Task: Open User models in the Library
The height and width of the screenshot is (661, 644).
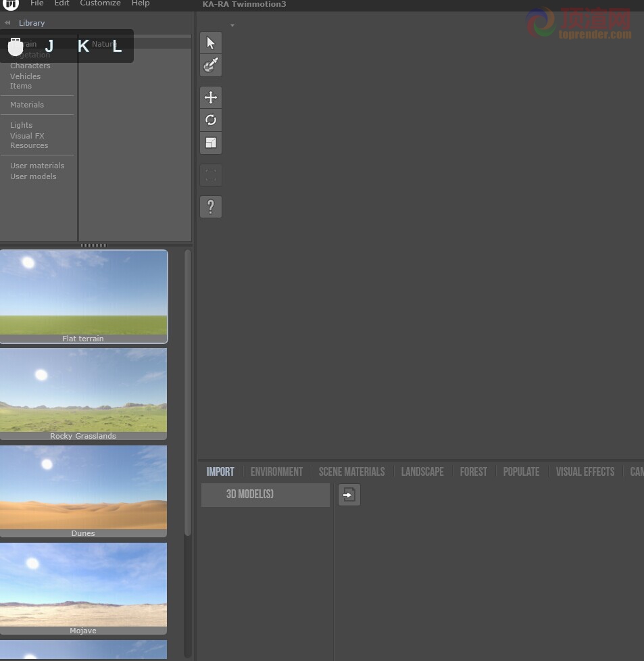Action: pyautogui.click(x=33, y=176)
